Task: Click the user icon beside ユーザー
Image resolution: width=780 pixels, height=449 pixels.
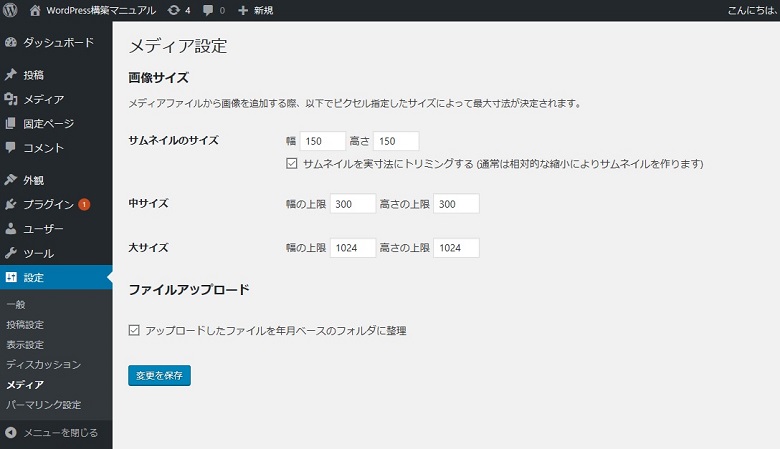Action: point(11,229)
